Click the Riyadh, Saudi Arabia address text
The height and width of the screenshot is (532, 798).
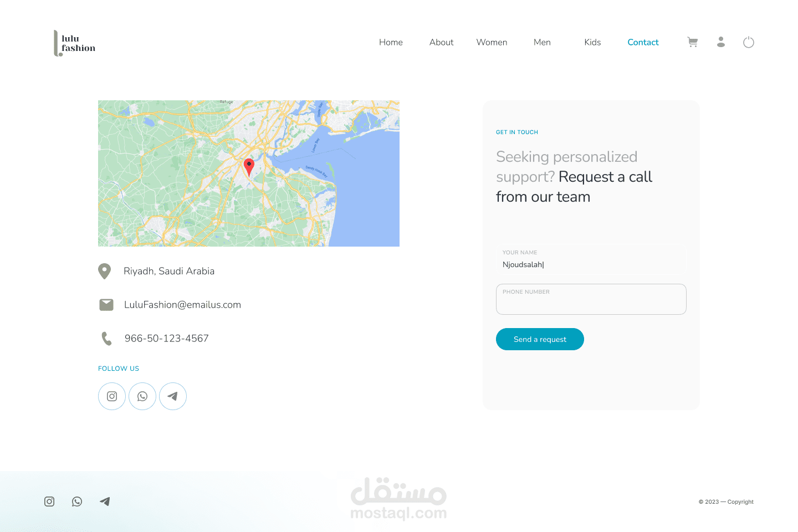169,271
